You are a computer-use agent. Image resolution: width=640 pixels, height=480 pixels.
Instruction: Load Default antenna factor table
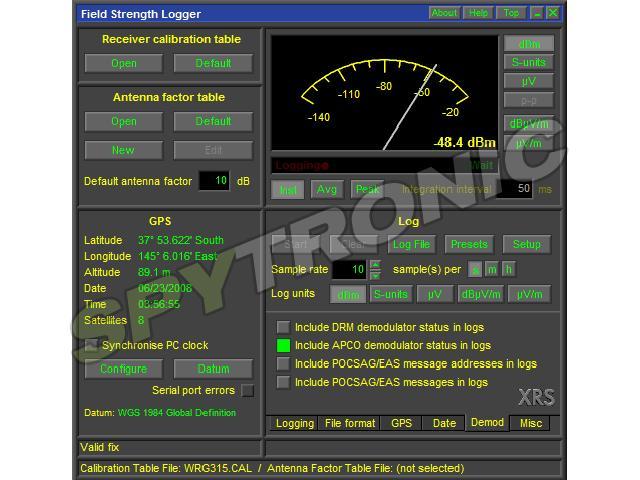point(213,121)
